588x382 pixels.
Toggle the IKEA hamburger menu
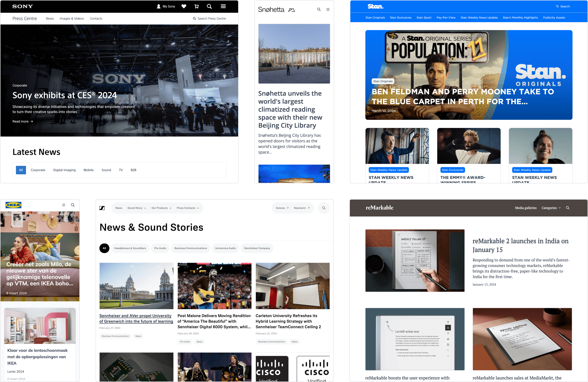click(64, 205)
